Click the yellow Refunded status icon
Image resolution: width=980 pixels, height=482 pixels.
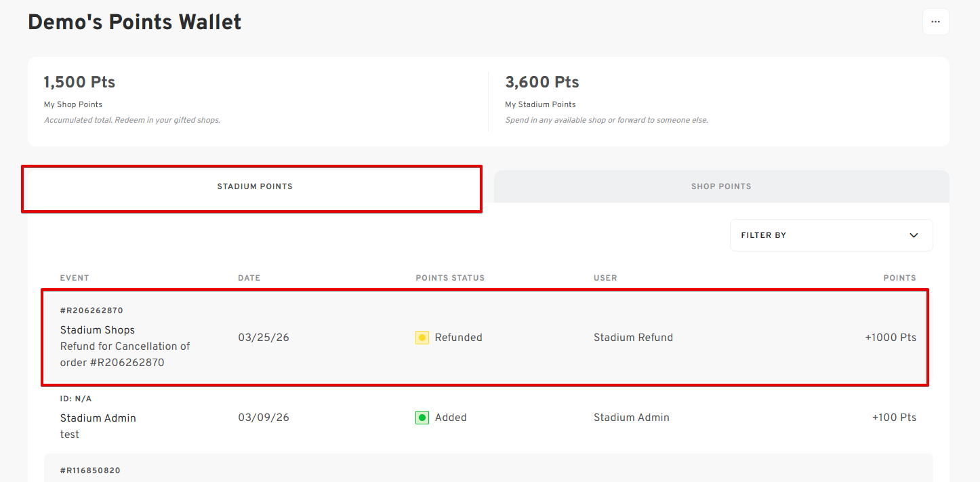click(x=422, y=338)
